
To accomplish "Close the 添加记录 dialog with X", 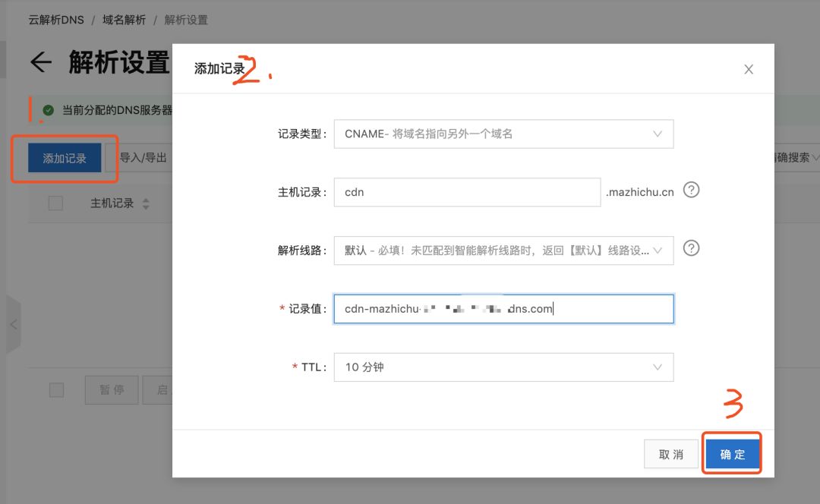I will coord(749,69).
